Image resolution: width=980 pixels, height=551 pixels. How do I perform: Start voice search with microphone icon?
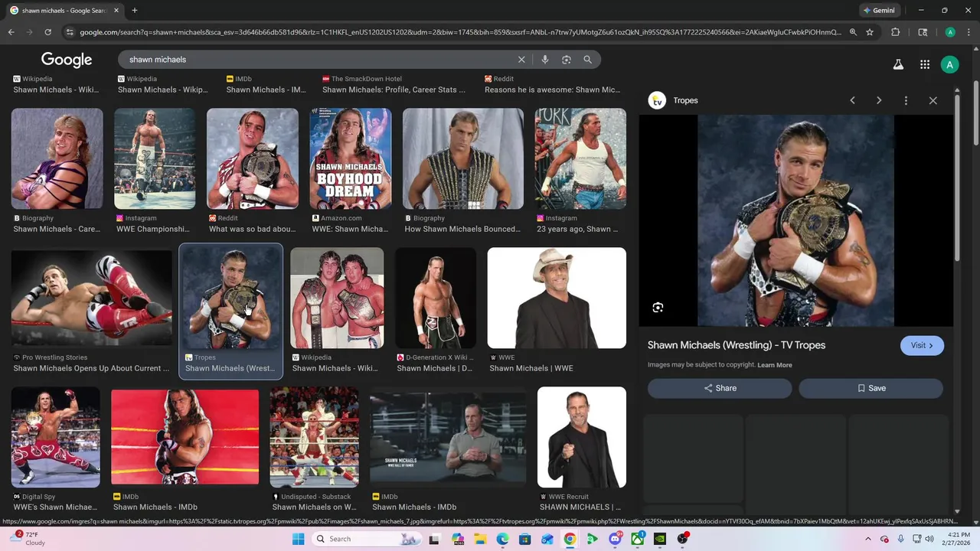[x=545, y=60]
